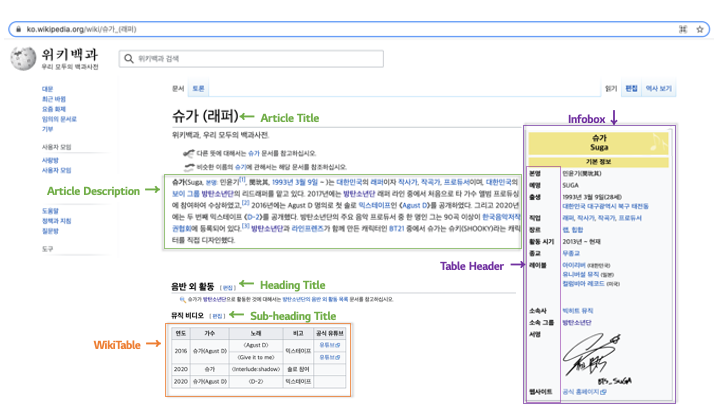Open 정책과 지침 sidebar link

pyautogui.click(x=56, y=221)
